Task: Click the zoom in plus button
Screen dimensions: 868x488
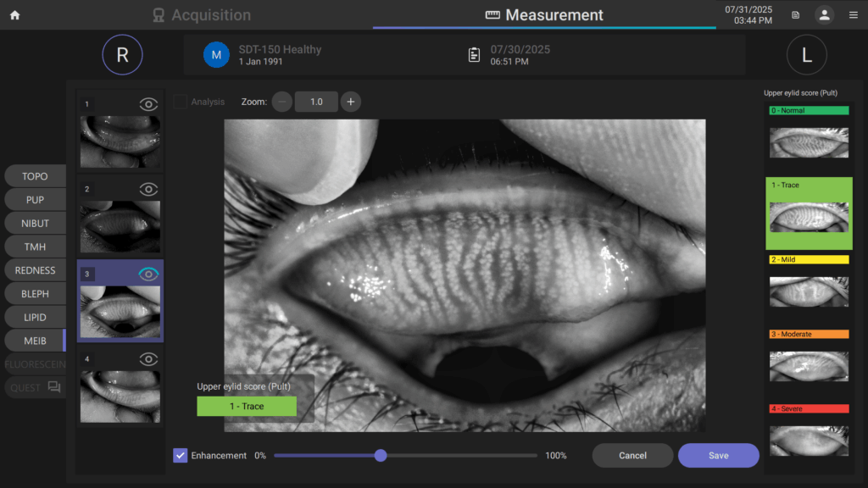Action: [351, 102]
